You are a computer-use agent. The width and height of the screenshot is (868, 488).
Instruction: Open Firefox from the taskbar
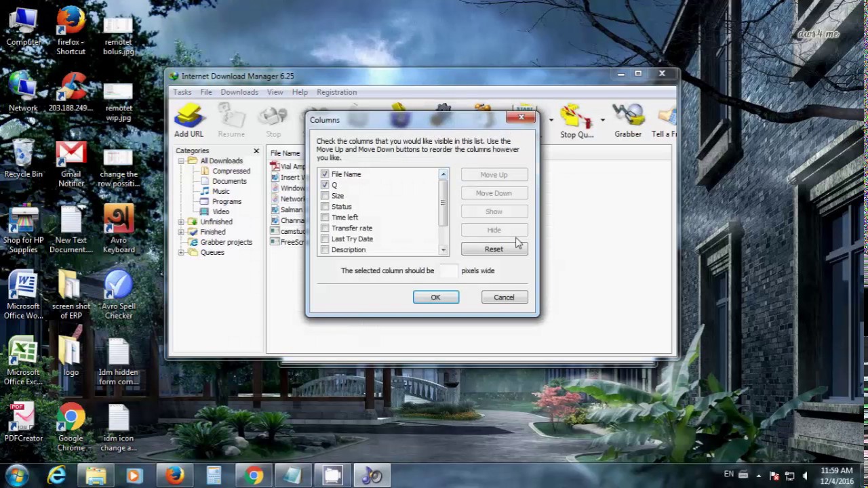point(175,476)
